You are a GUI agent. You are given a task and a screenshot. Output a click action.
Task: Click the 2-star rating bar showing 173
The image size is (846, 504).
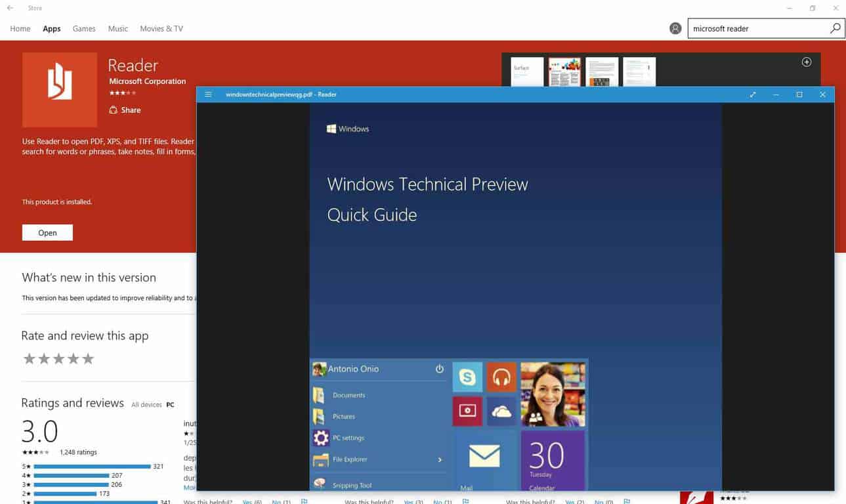tap(65, 493)
